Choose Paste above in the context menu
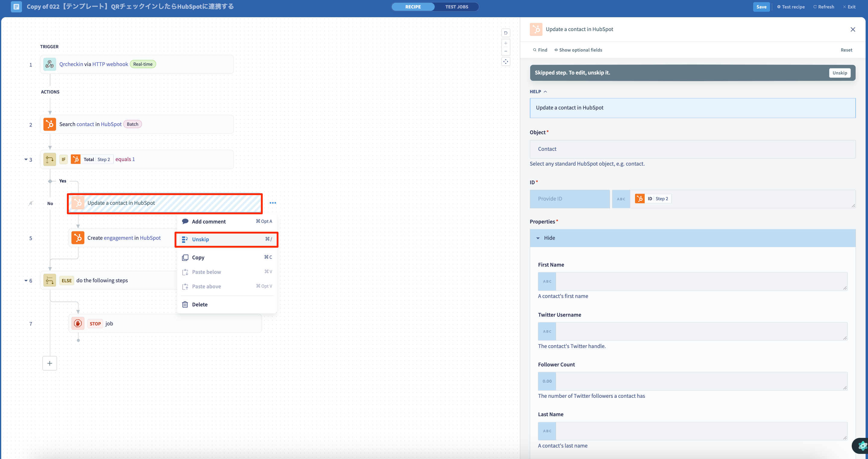The height and width of the screenshot is (459, 868). click(x=227, y=286)
